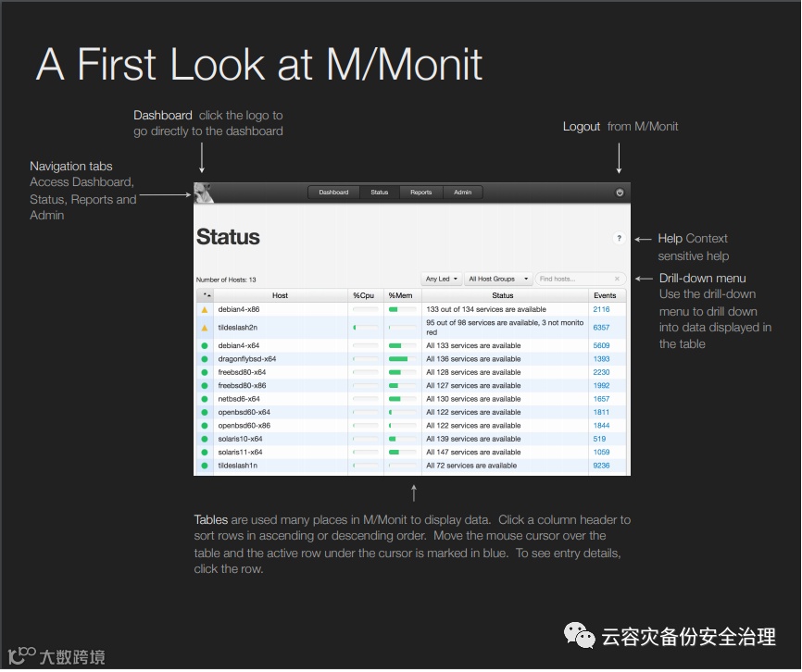The height and width of the screenshot is (672, 802).
Task: Open events count 519 link
Action: tap(599, 439)
